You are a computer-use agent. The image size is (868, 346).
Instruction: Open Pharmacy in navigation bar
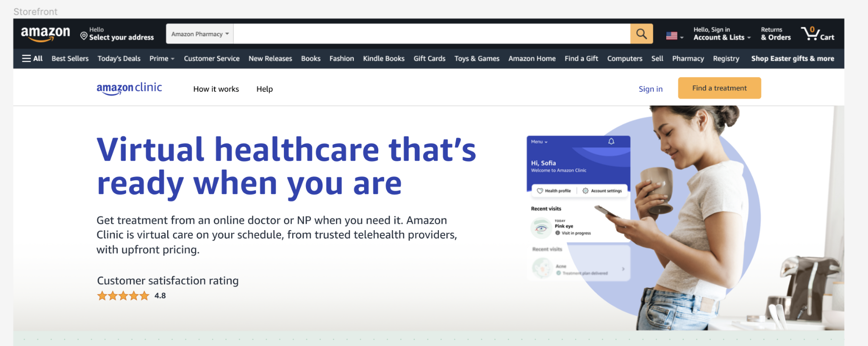point(688,59)
